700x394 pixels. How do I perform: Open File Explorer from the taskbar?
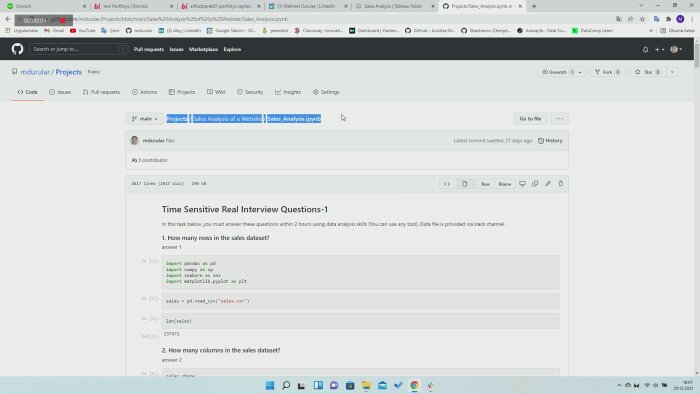[x=366, y=386]
